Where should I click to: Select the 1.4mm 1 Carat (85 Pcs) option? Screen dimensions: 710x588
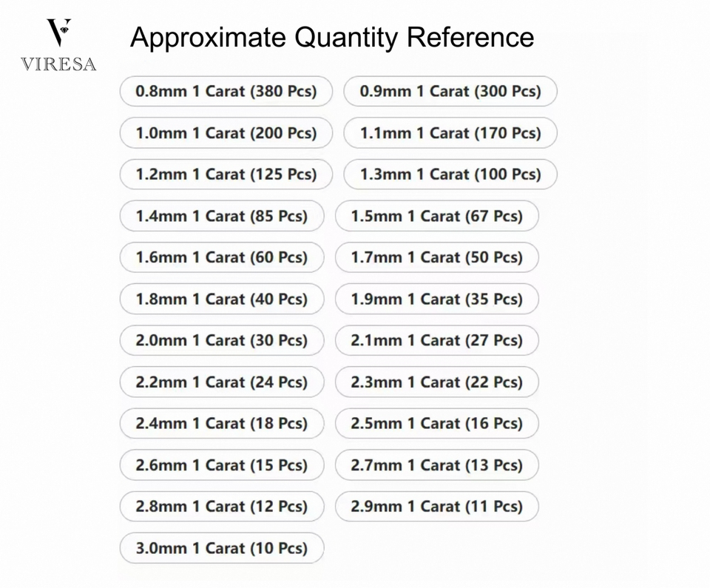(x=221, y=216)
